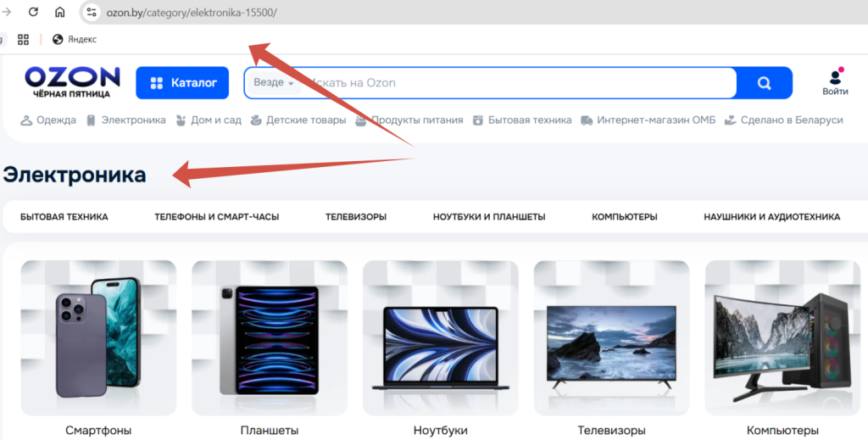Reload the page with the refresh icon
This screenshot has width=868, height=440.
click(x=33, y=12)
